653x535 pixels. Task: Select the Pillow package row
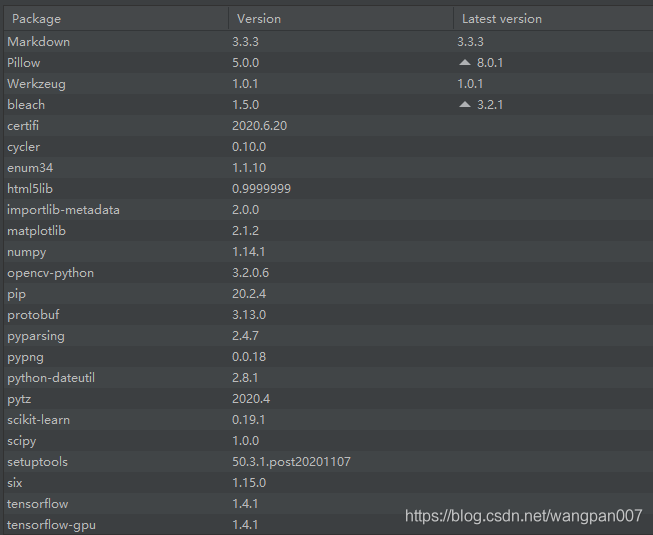point(24,63)
